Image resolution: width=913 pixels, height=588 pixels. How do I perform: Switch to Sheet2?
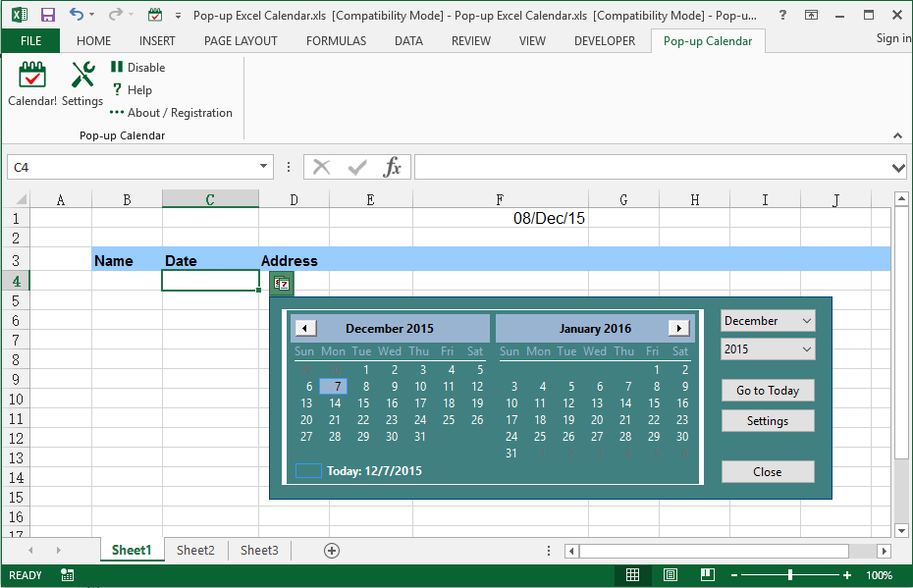(195, 550)
